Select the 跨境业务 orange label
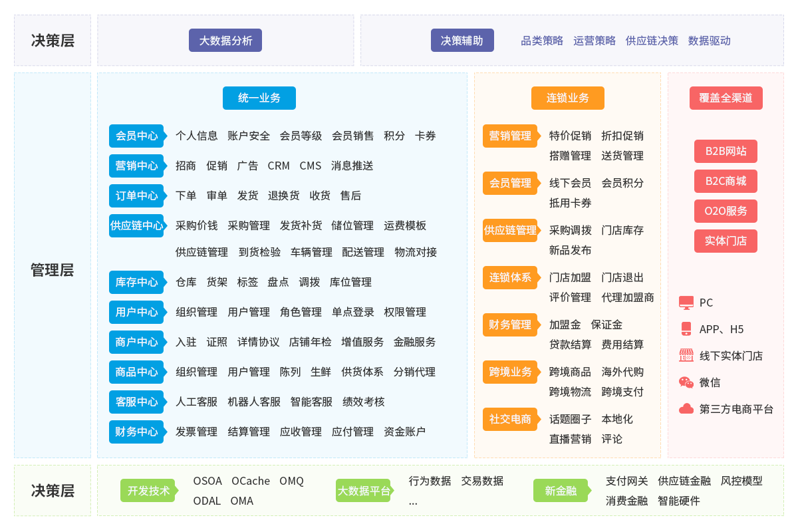This screenshot has height=532, width=798. (x=510, y=372)
